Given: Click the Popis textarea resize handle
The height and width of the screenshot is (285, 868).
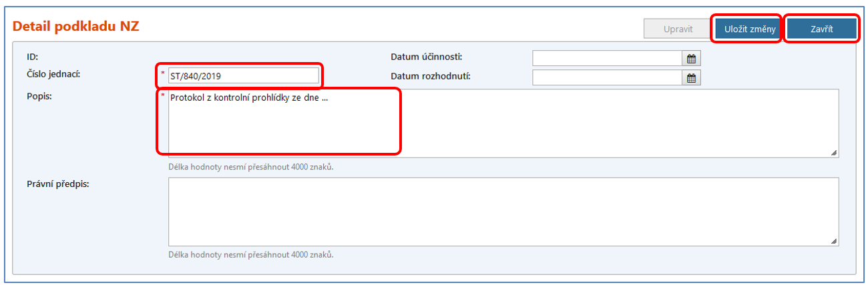Looking at the screenshot, I should [x=834, y=153].
